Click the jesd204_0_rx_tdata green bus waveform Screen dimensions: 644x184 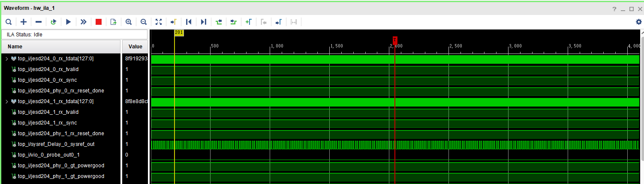point(395,59)
